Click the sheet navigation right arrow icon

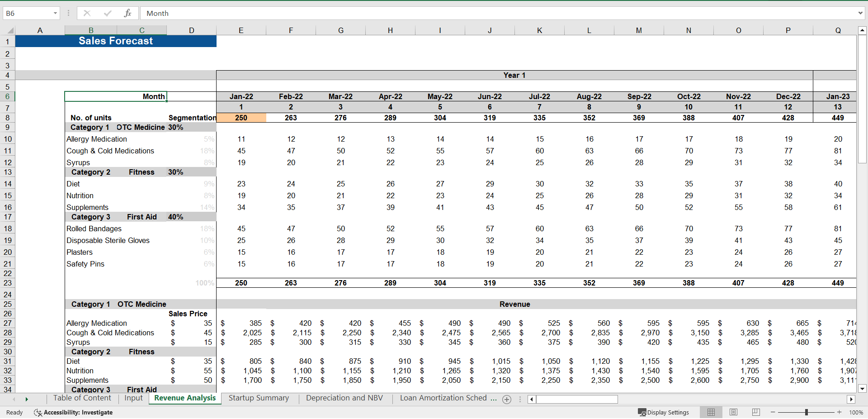27,399
